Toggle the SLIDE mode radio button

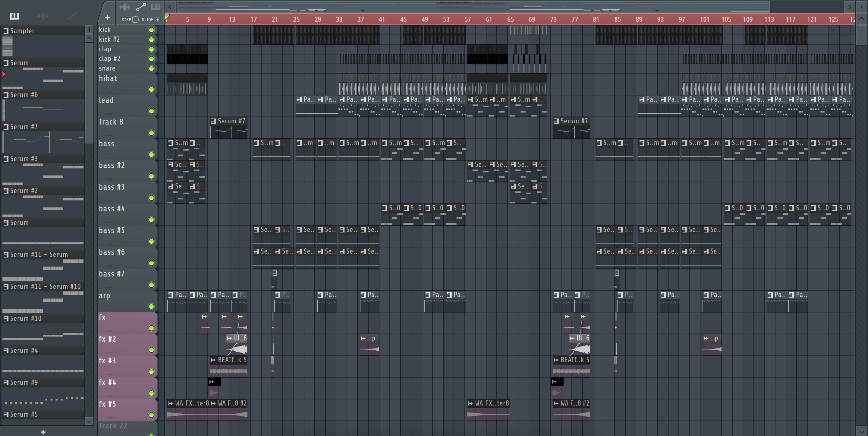pyautogui.click(x=157, y=20)
